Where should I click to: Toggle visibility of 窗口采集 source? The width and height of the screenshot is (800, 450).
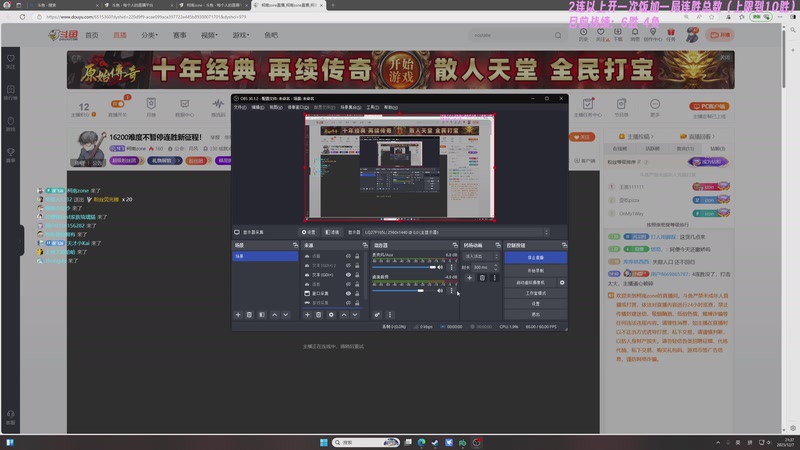point(348,293)
